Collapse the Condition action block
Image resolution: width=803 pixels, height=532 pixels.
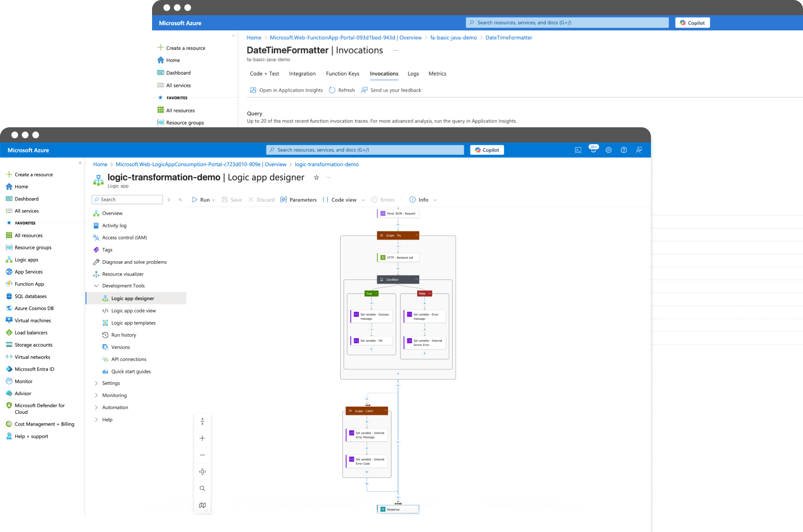click(417, 279)
